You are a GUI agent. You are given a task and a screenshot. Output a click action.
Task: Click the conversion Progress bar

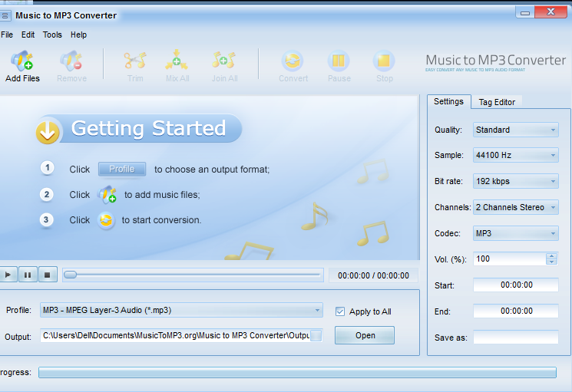point(297,372)
